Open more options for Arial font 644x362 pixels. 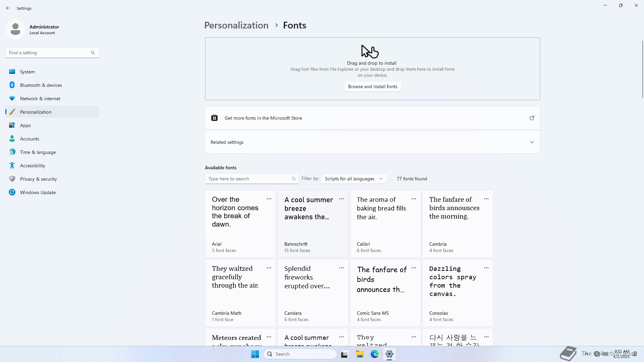coord(269,199)
